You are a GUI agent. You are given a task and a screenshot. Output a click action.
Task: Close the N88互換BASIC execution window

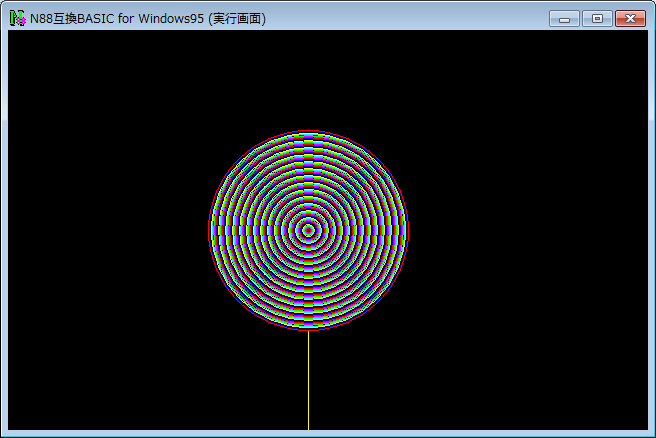[x=630, y=19]
